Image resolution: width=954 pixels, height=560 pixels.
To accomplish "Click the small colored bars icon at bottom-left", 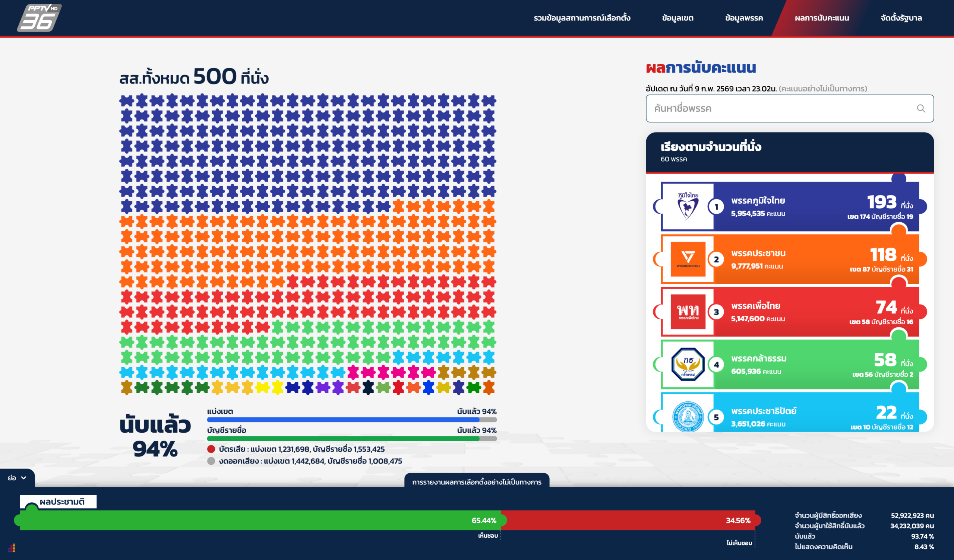I will click(12, 547).
